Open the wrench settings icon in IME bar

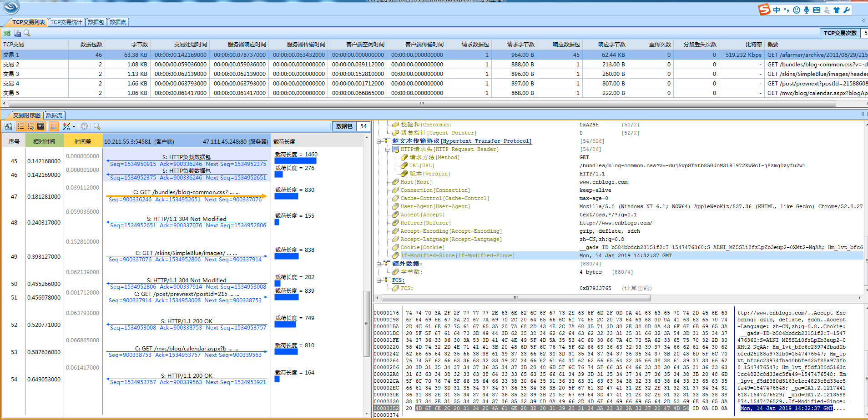[847, 10]
